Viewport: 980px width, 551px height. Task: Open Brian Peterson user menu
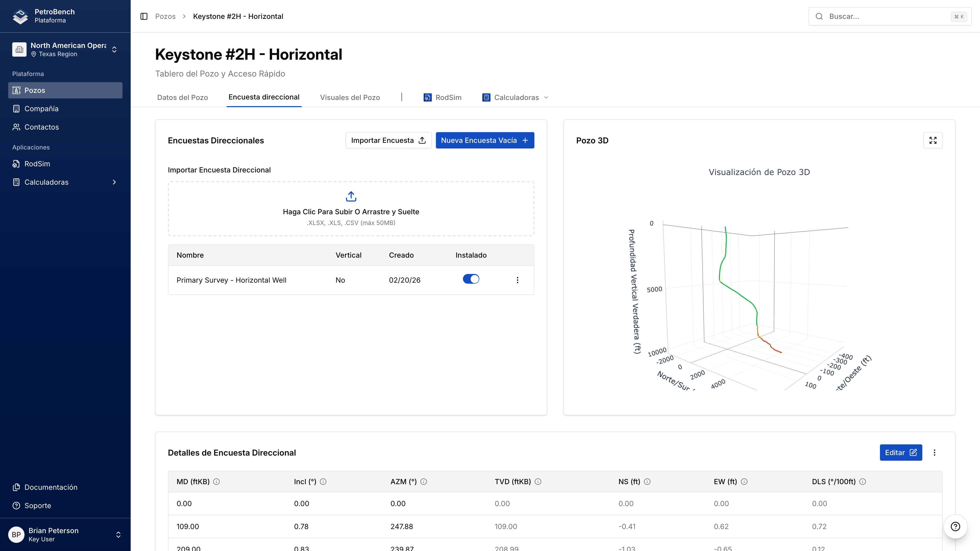(65, 534)
